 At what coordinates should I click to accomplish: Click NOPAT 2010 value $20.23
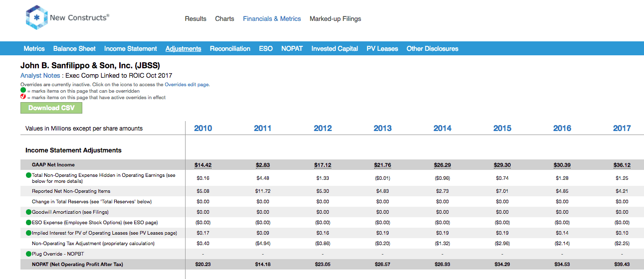click(203, 265)
